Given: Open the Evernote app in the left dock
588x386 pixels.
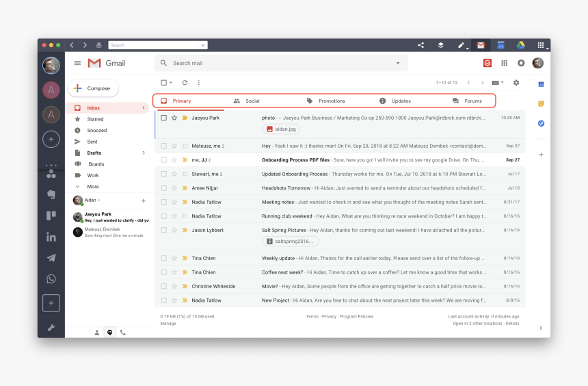Looking at the screenshot, I should click(51, 194).
